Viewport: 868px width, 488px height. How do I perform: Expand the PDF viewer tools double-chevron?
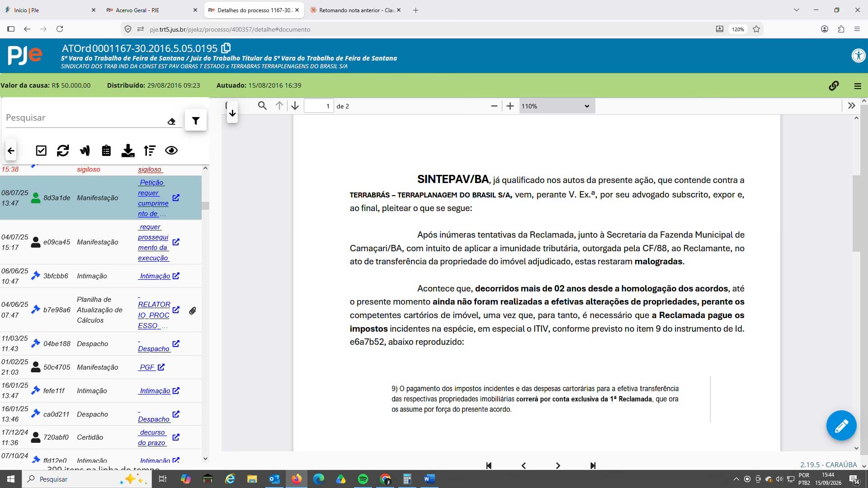pos(852,106)
